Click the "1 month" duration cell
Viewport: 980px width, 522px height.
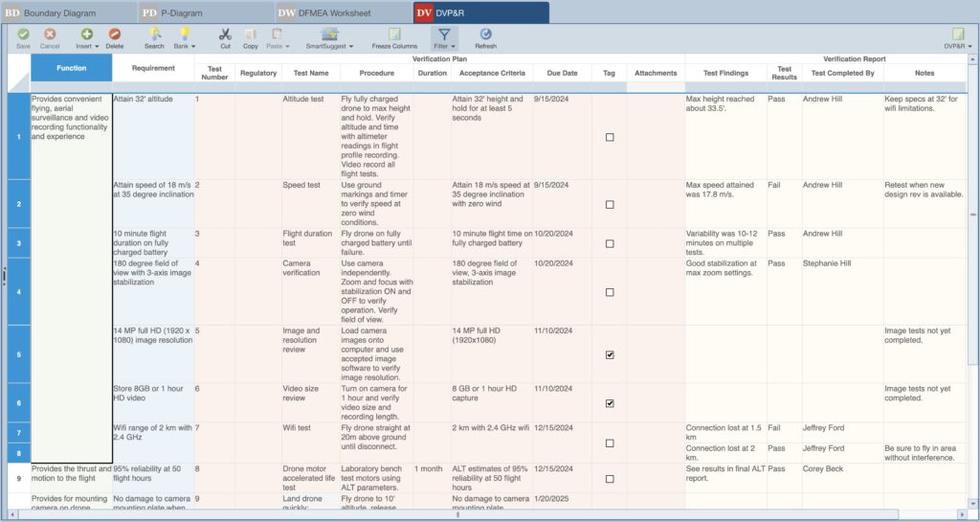pyautogui.click(x=432, y=479)
